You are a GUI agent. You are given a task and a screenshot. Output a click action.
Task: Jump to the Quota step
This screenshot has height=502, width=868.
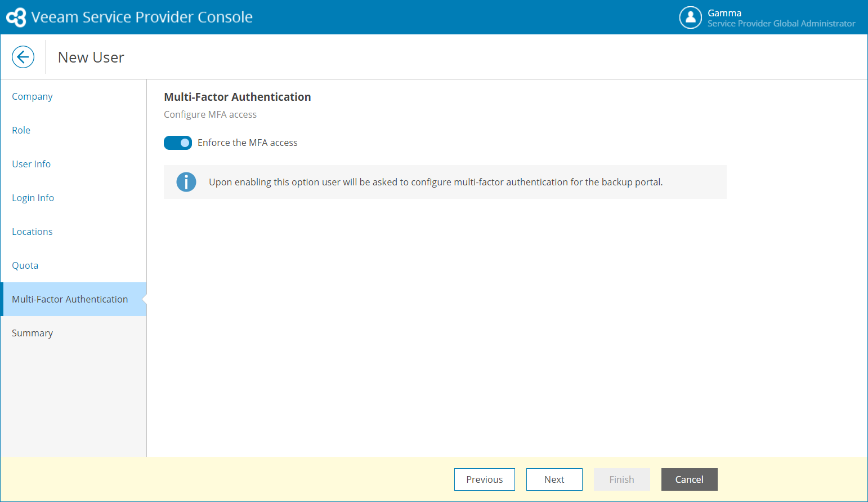pyautogui.click(x=25, y=265)
